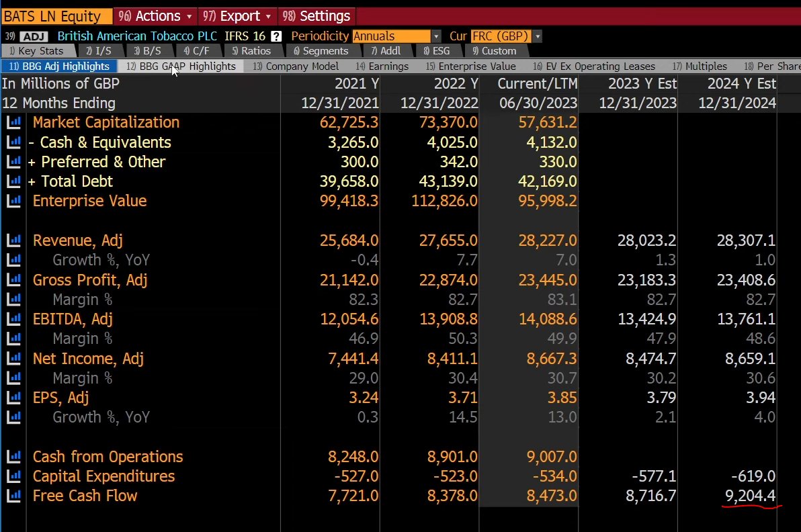801x532 pixels.
Task: Click the Free Cash Flow row label
Action: coord(85,496)
